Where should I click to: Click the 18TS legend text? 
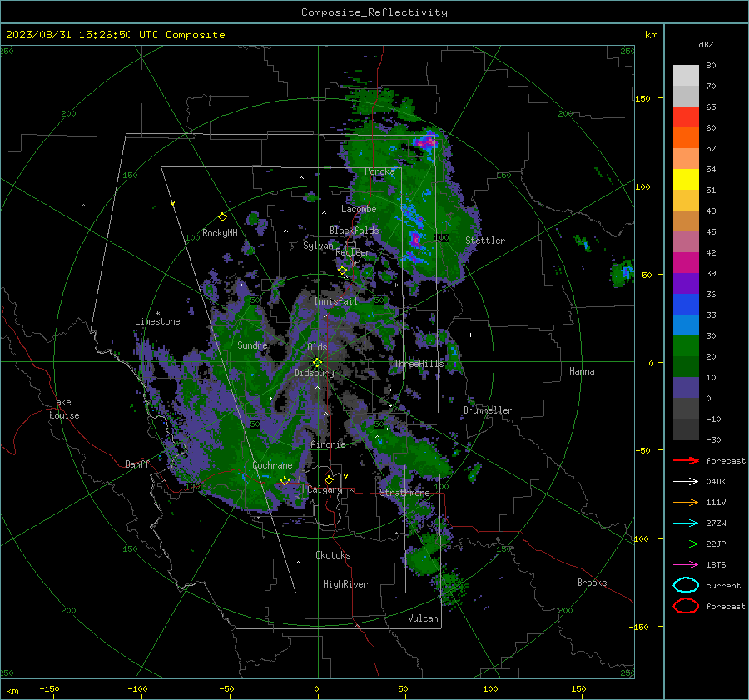(x=716, y=565)
